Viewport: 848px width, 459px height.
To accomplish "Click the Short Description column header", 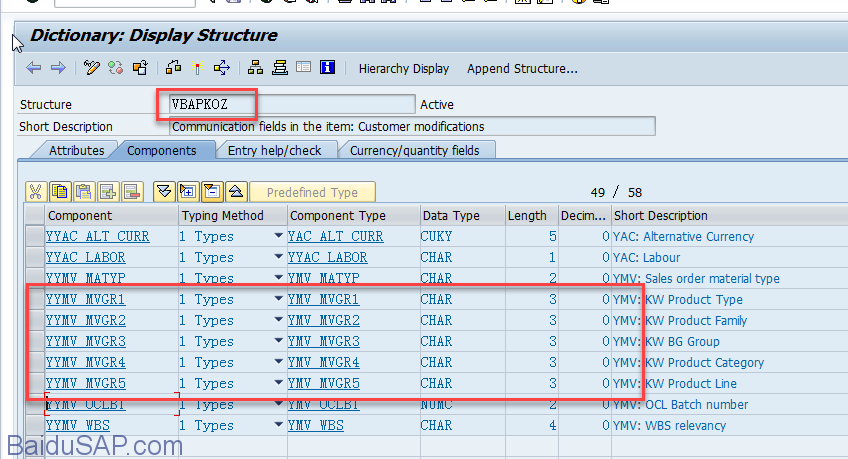I will [x=730, y=215].
